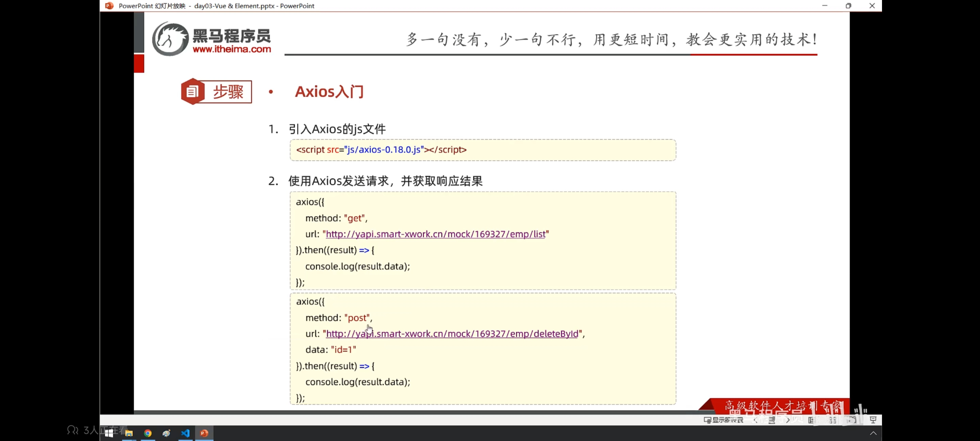Viewport: 980px width, 441px height.
Task: Click the method: "get" code line
Action: (336, 218)
